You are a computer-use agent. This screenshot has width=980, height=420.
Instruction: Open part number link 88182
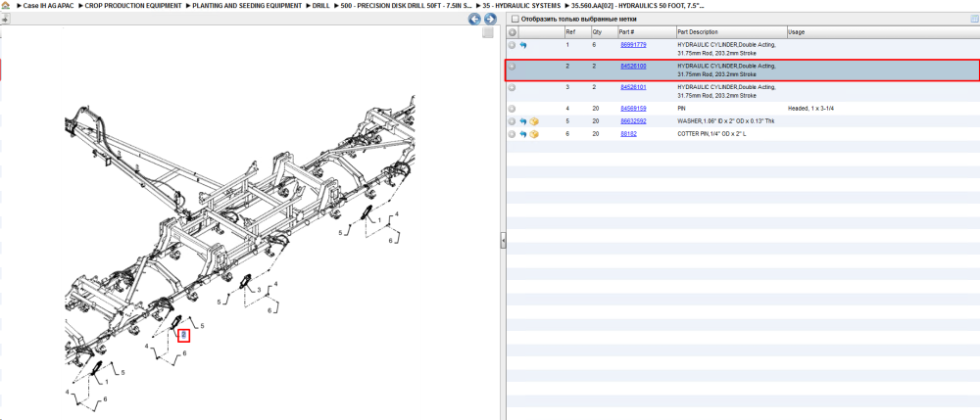[628, 134]
